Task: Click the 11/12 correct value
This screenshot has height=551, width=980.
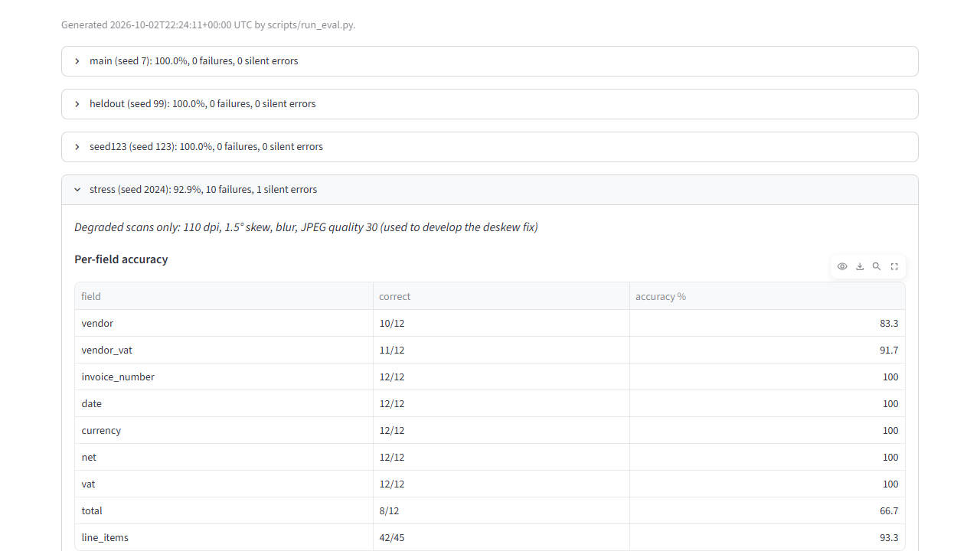Action: pyautogui.click(x=501, y=350)
